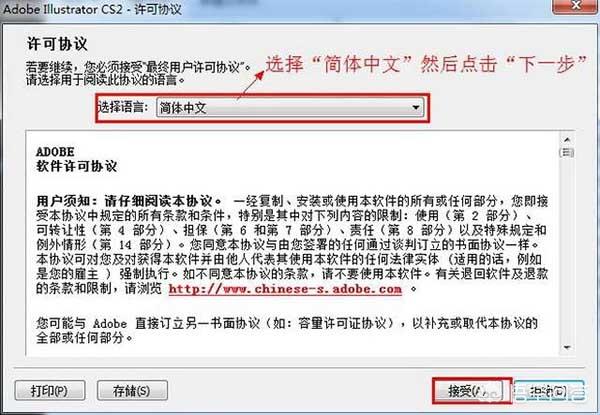Click the 用户须知 bold paragraph start
Viewport: 600px width, 415px height.
[x=129, y=201]
